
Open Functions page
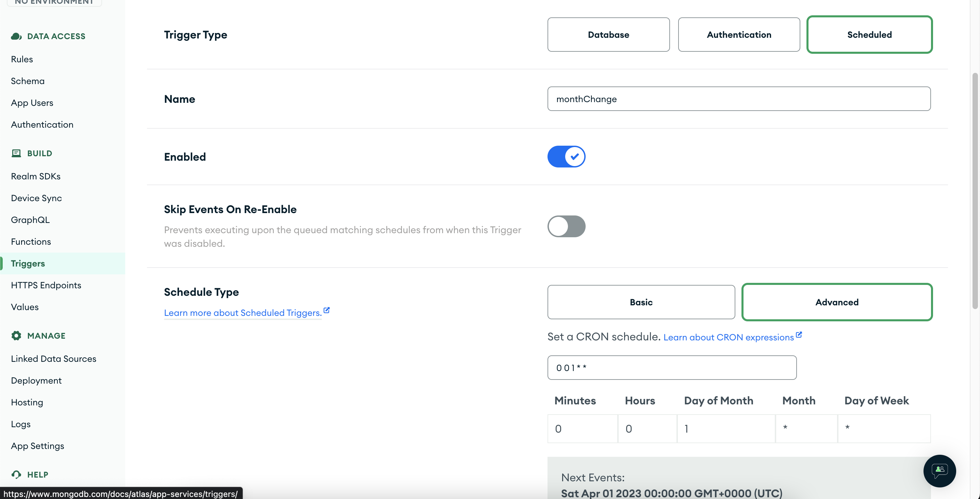31,241
